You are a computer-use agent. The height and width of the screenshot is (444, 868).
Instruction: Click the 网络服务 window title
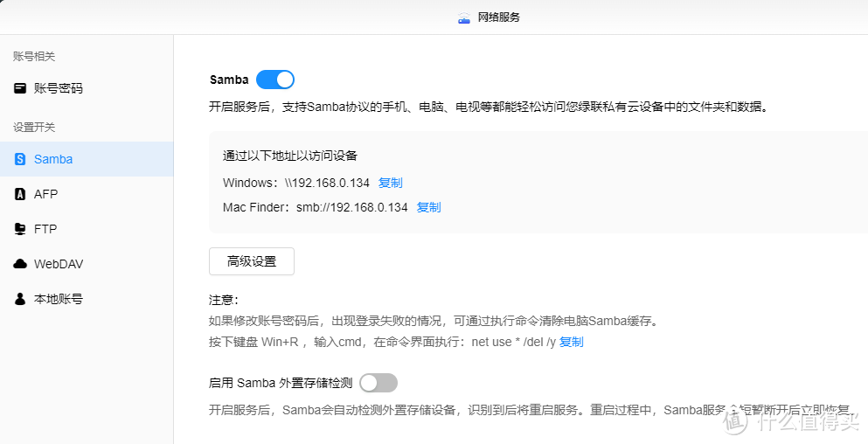coord(499,17)
